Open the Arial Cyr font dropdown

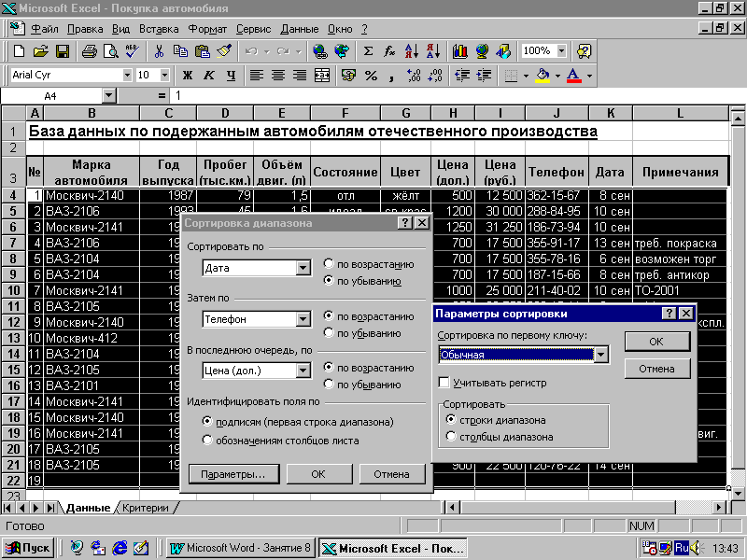click(x=127, y=76)
